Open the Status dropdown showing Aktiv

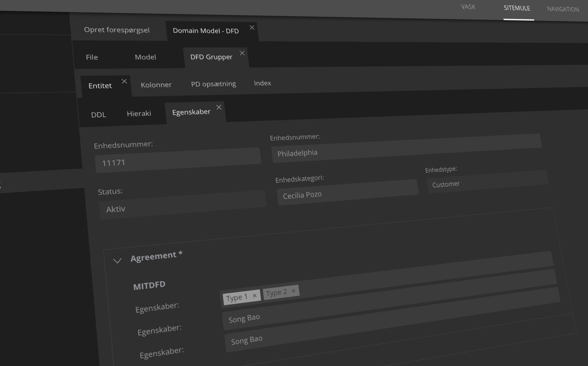pyautogui.click(x=182, y=204)
